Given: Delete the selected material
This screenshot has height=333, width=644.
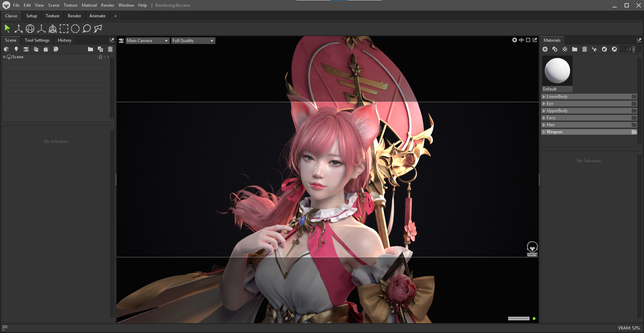Looking at the screenshot, I should point(585,49).
